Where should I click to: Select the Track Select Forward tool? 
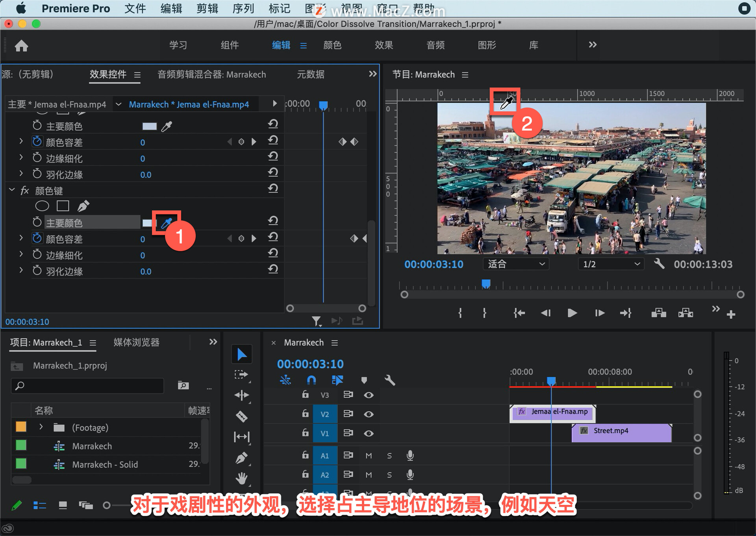[242, 375]
